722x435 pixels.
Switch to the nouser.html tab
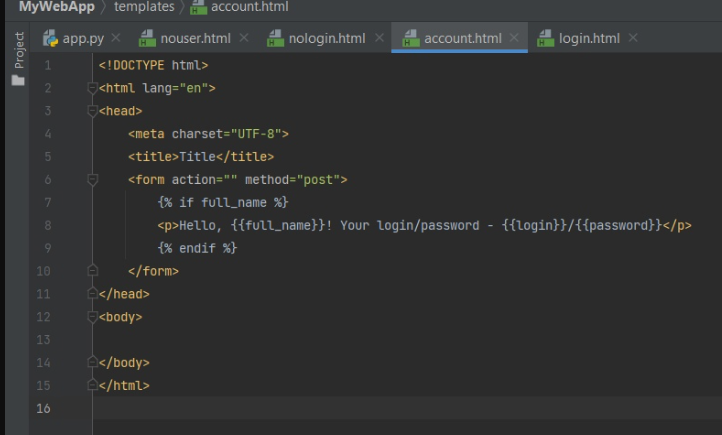[192, 38]
